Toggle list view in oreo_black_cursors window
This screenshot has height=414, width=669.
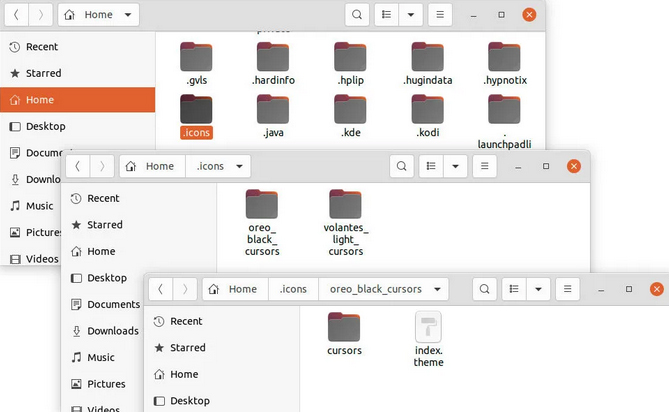(514, 289)
